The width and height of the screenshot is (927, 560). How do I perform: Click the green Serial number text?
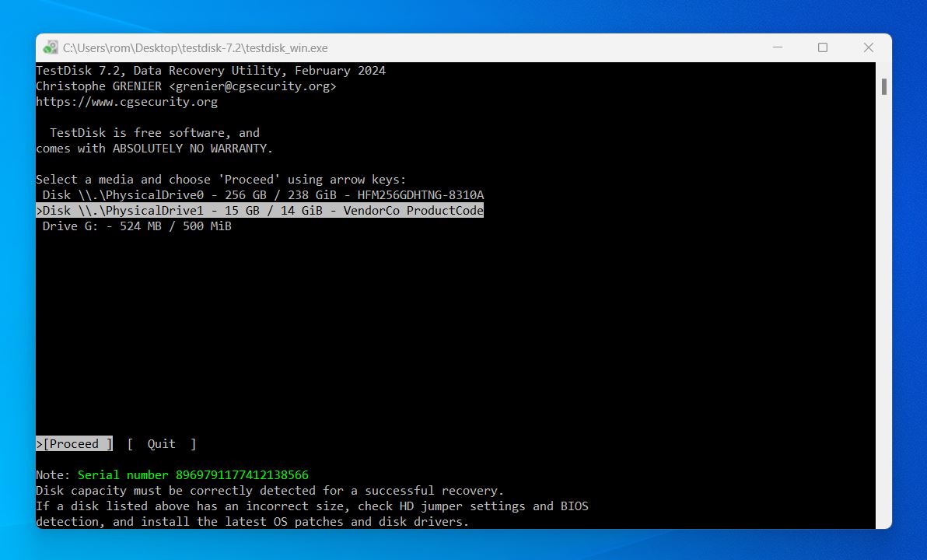tap(194, 475)
